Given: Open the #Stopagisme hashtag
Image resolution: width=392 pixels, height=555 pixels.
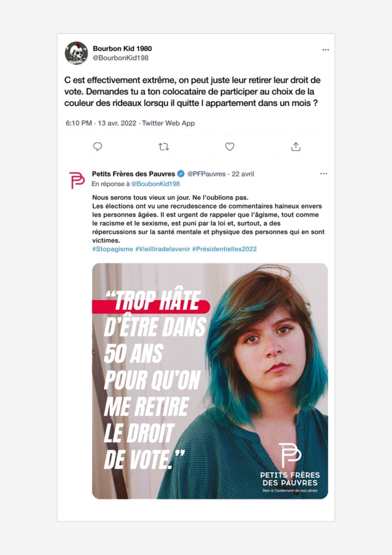Looking at the screenshot, I should (112, 249).
